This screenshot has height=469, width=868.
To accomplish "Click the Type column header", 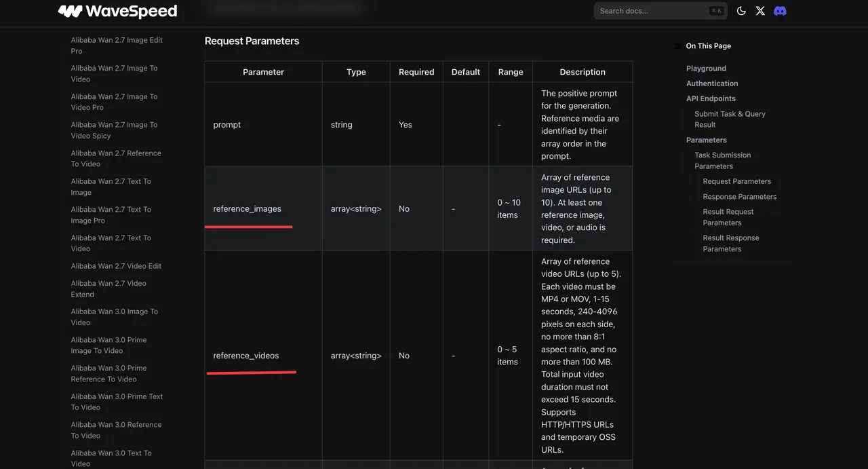I will point(356,72).
